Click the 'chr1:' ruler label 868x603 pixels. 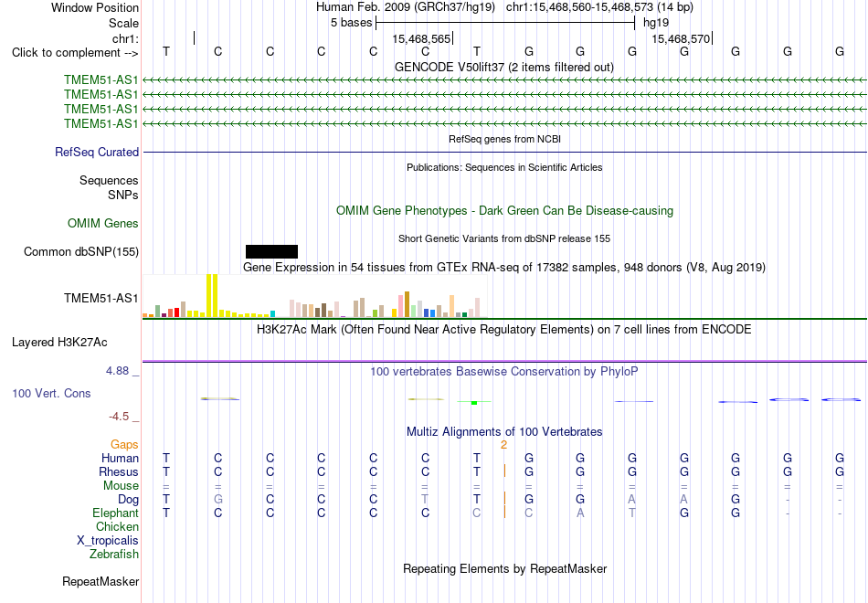(x=126, y=38)
